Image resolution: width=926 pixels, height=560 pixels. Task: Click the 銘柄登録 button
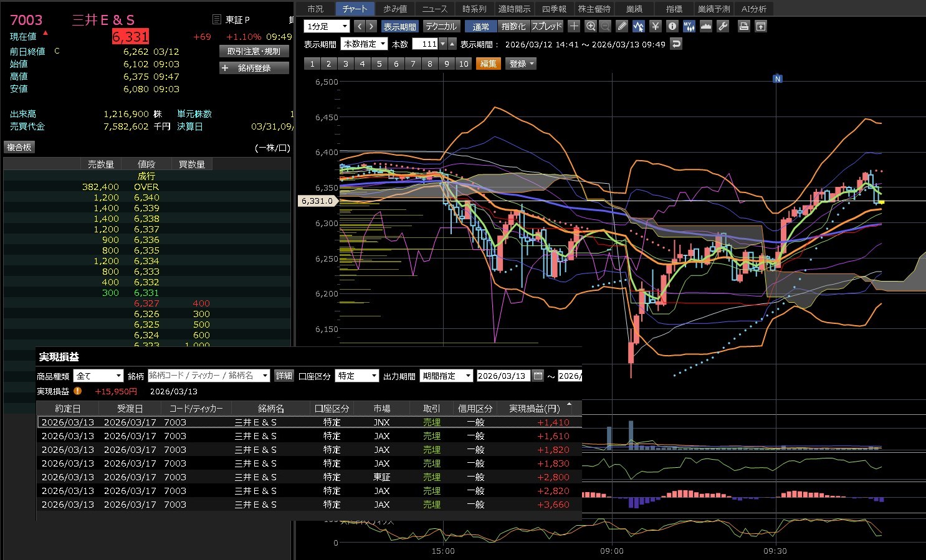(x=254, y=68)
